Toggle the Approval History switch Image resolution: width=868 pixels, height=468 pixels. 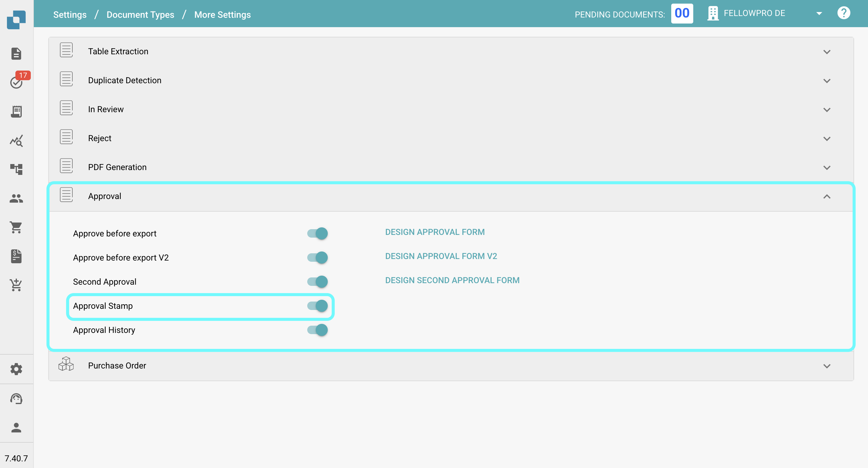click(x=318, y=330)
